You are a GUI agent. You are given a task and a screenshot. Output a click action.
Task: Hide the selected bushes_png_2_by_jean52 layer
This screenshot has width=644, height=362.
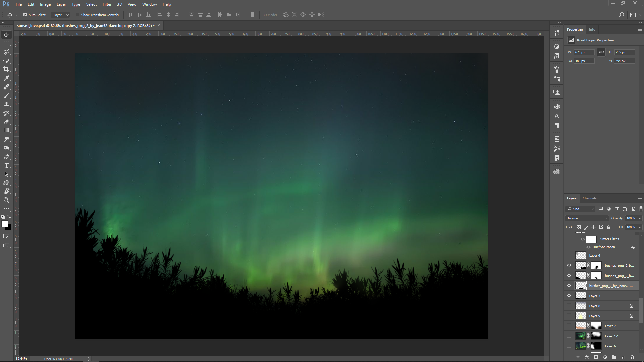click(x=569, y=286)
